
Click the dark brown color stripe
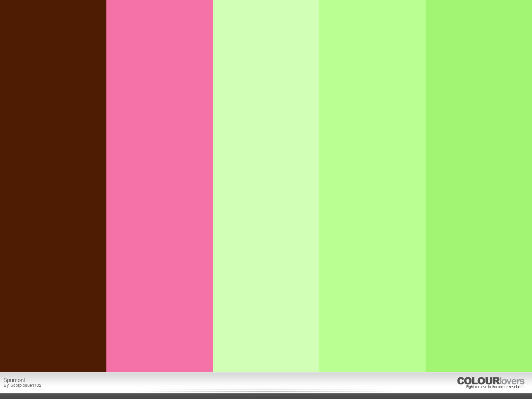click(53, 186)
